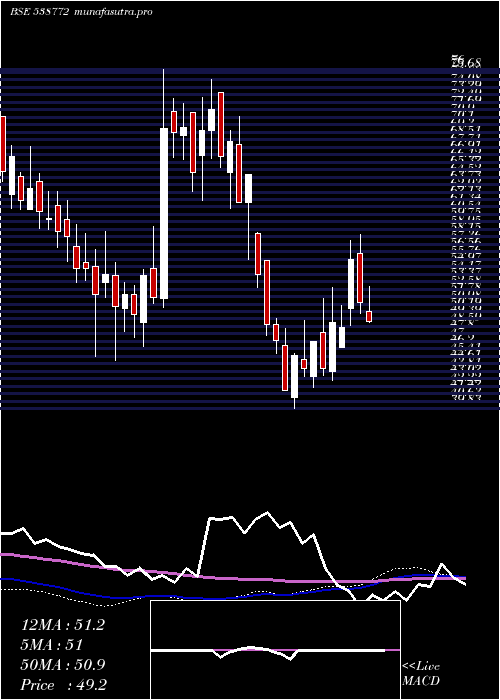Click the "<<Live MACD" label
500x700 pixels.
pos(421,674)
